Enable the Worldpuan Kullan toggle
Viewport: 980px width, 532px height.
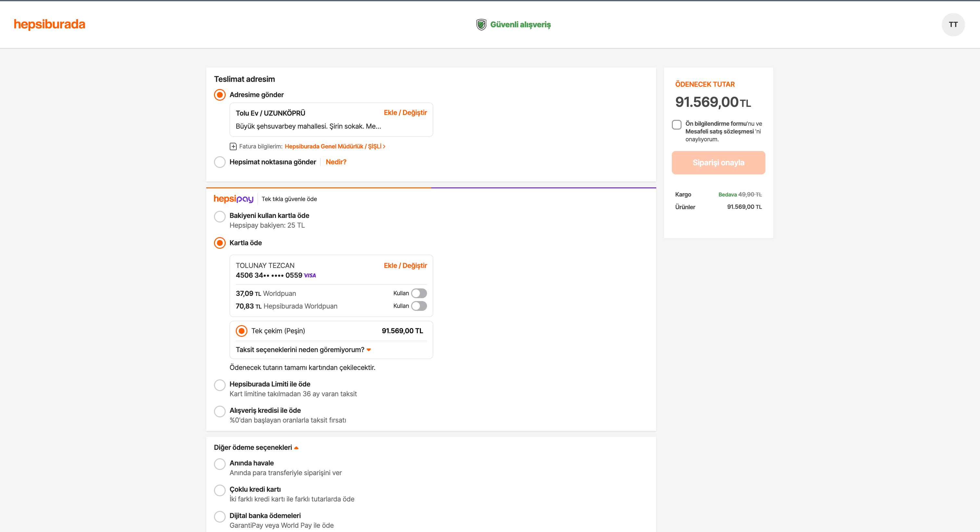click(x=419, y=293)
